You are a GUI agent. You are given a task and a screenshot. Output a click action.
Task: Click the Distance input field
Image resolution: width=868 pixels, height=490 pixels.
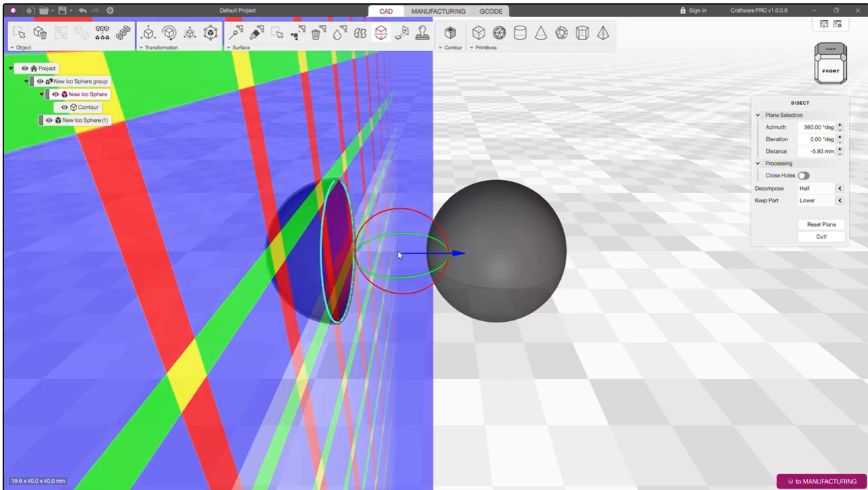[816, 152]
